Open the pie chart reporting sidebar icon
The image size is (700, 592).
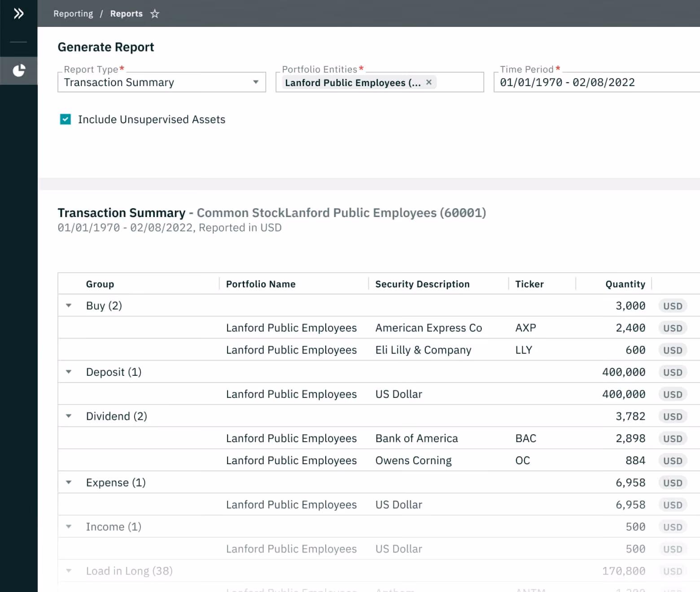[19, 70]
